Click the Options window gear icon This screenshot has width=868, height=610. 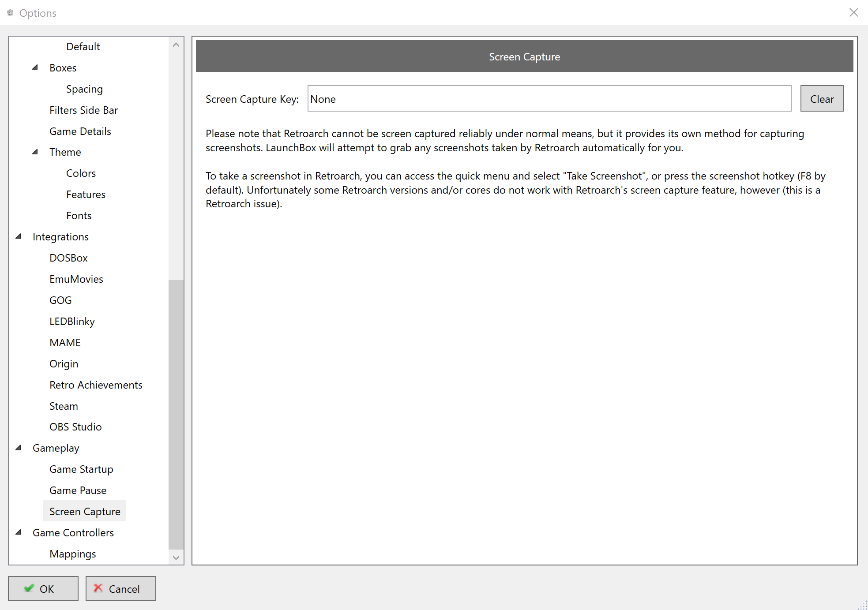point(10,13)
